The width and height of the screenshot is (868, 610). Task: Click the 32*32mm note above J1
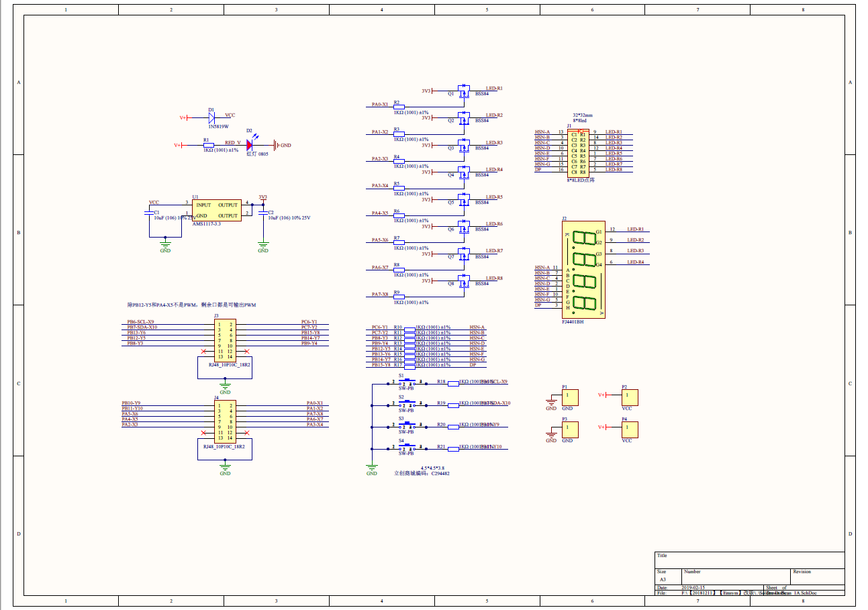coord(583,115)
